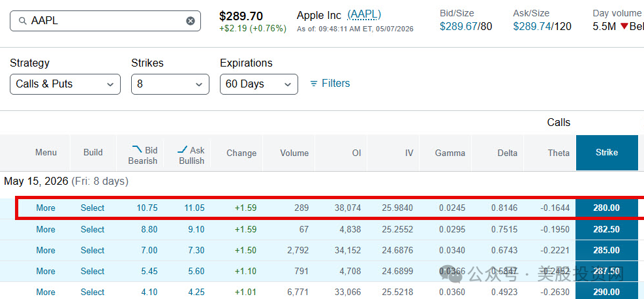This screenshot has height=299, width=644.
Task: Click the 5.45 bid on 287.50 call
Action: pyautogui.click(x=149, y=271)
